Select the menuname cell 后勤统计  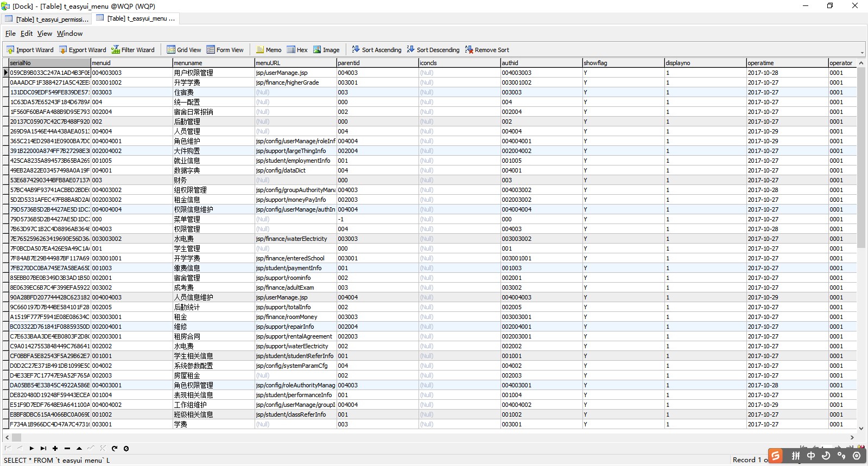tap(213, 307)
